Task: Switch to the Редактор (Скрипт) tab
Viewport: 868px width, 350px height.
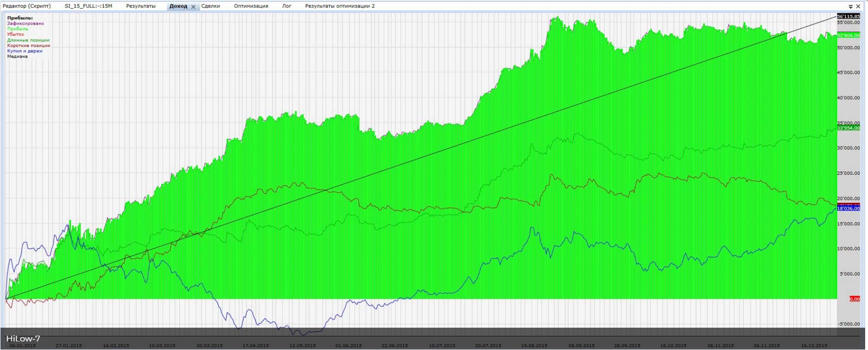Action: coord(27,6)
